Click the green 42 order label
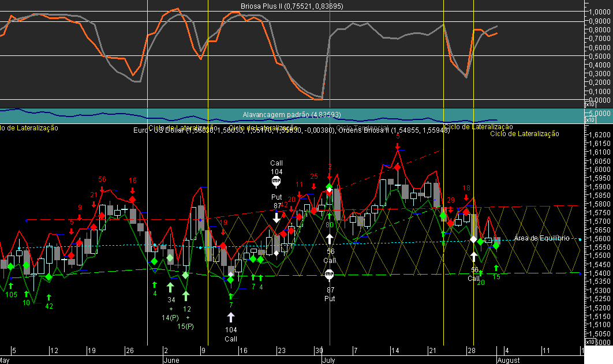 coord(49,306)
